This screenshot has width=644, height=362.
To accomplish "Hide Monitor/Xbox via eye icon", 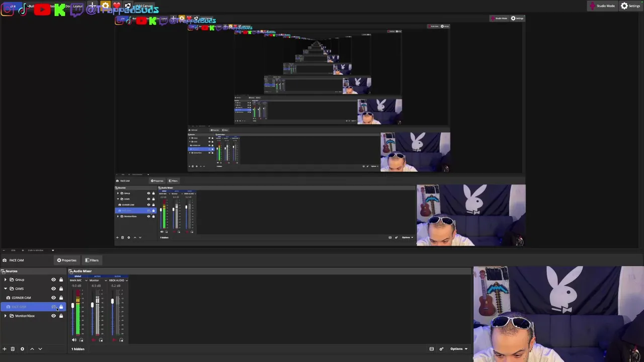I will [x=53, y=316].
